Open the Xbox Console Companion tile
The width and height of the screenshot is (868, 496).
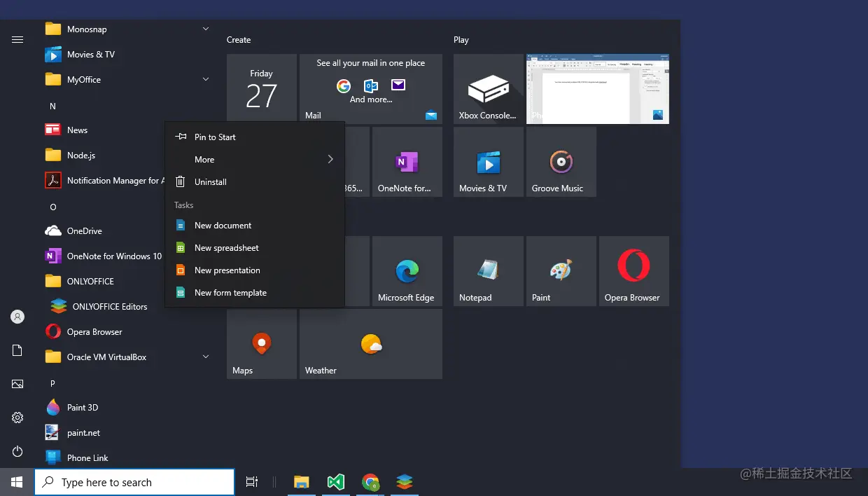pyautogui.click(x=488, y=89)
